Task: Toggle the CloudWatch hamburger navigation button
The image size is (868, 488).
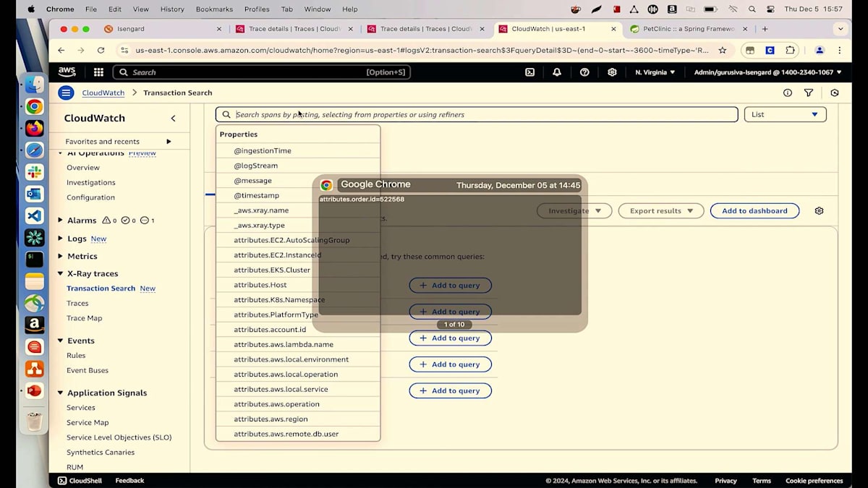Action: click(66, 93)
